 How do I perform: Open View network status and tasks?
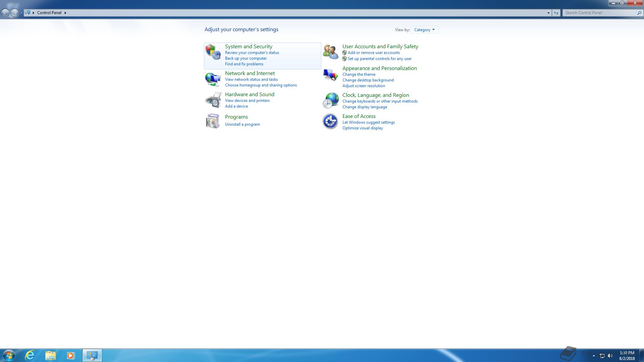pos(251,79)
